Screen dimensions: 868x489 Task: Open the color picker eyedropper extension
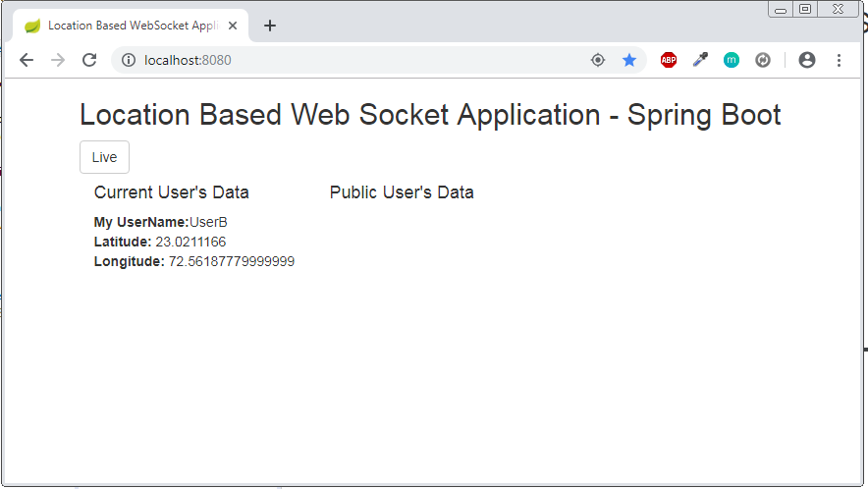click(x=700, y=60)
